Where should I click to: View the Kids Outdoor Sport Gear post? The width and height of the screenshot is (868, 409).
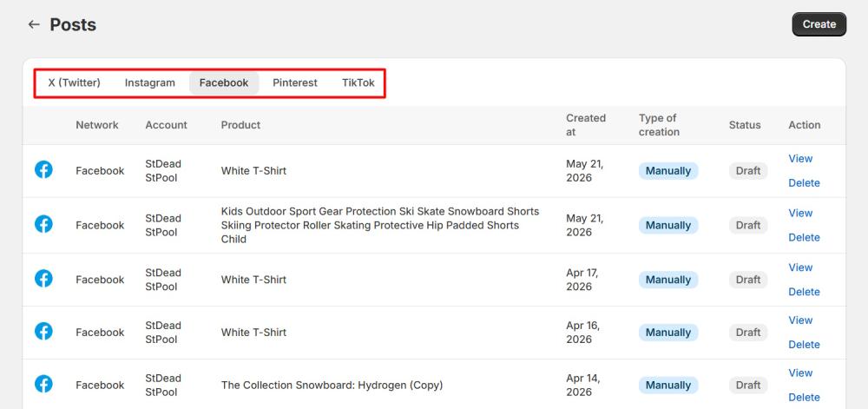800,213
